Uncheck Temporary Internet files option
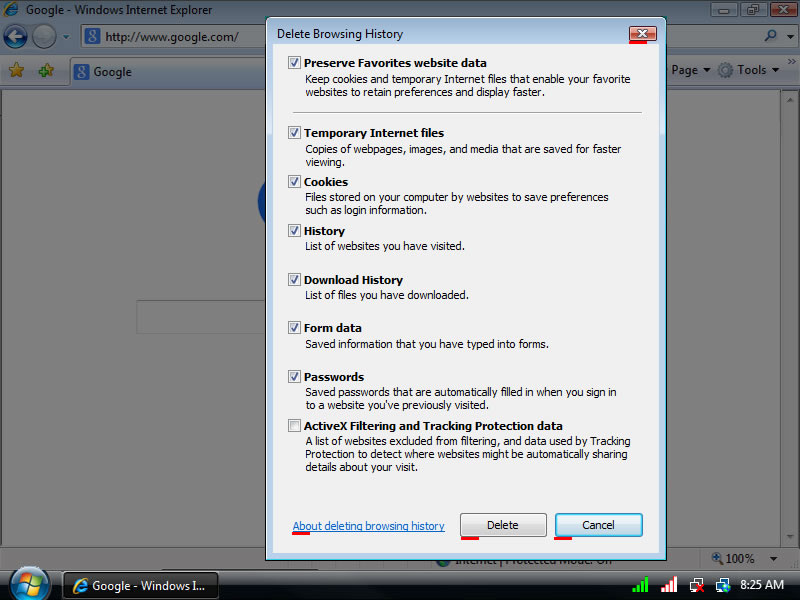The width and height of the screenshot is (800, 600). click(x=294, y=132)
